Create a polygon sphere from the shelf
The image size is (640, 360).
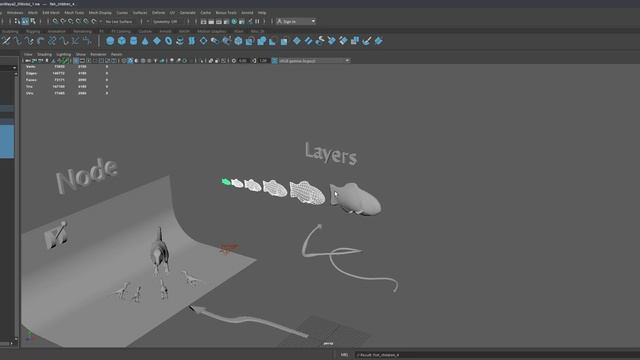coord(110,41)
